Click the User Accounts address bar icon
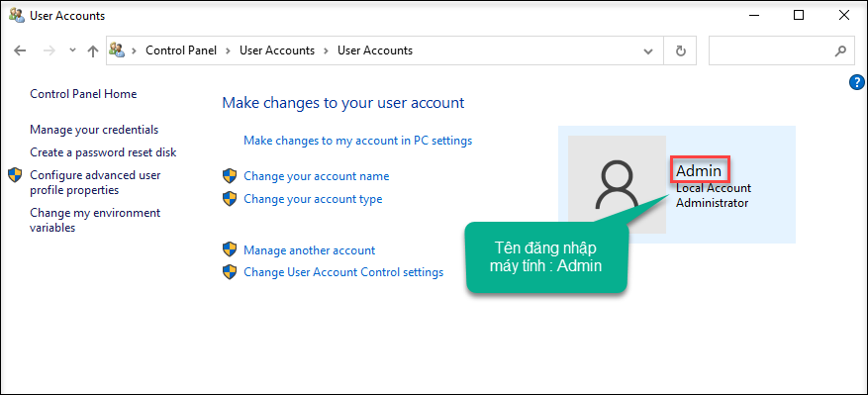 click(x=117, y=49)
